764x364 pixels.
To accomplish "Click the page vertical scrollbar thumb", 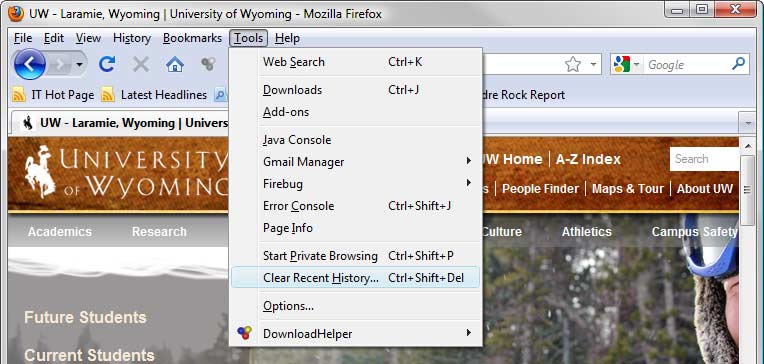I will pos(747,190).
